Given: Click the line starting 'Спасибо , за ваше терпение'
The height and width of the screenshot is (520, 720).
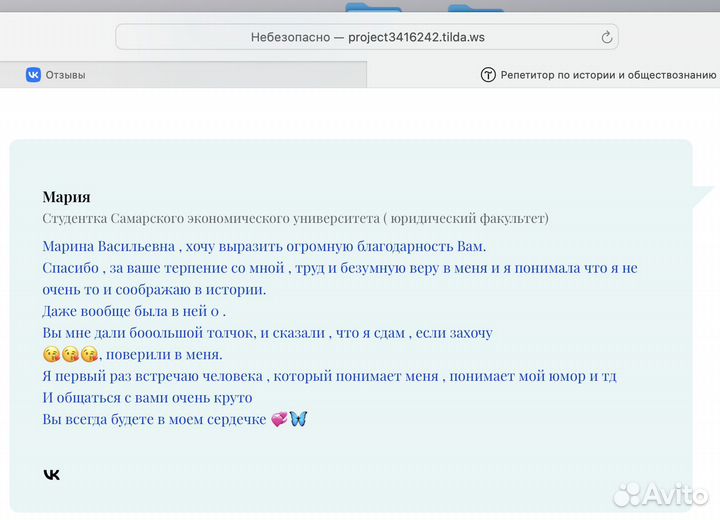Looking at the screenshot, I should tap(340, 268).
